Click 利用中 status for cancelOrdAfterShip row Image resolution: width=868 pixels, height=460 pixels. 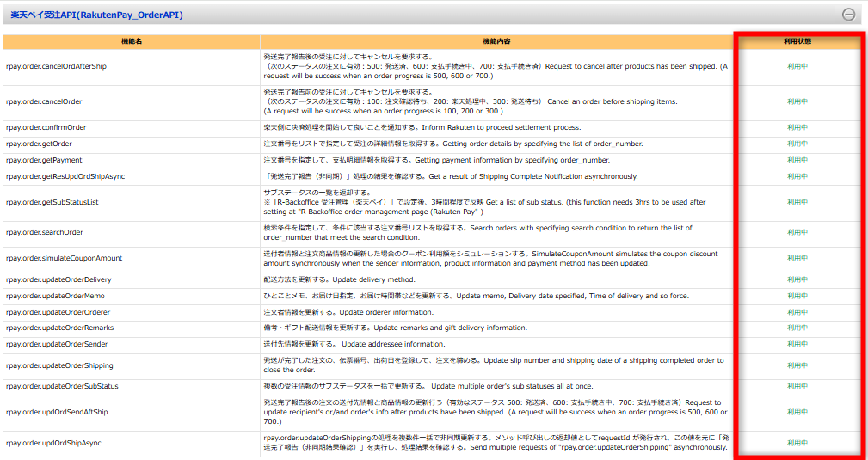pyautogui.click(x=797, y=66)
